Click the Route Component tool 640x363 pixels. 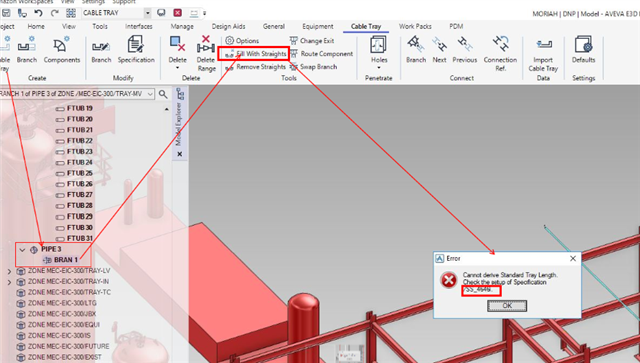pyautogui.click(x=321, y=54)
